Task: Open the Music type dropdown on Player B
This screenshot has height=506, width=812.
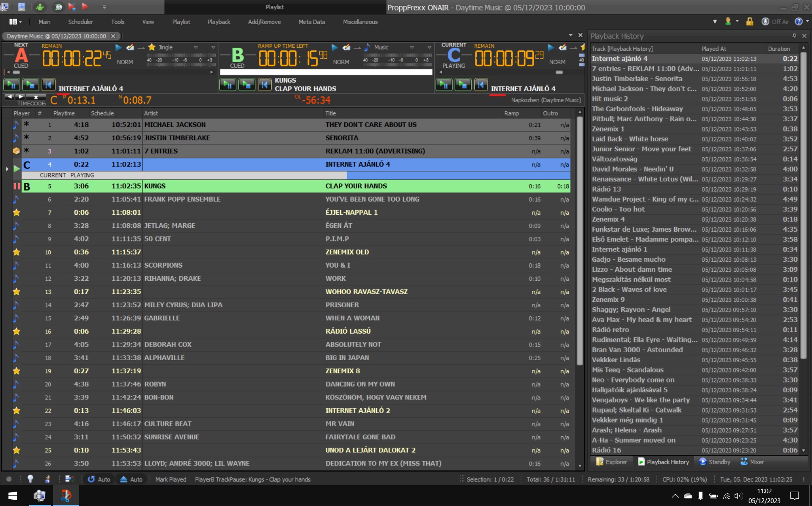Action: click(412, 47)
